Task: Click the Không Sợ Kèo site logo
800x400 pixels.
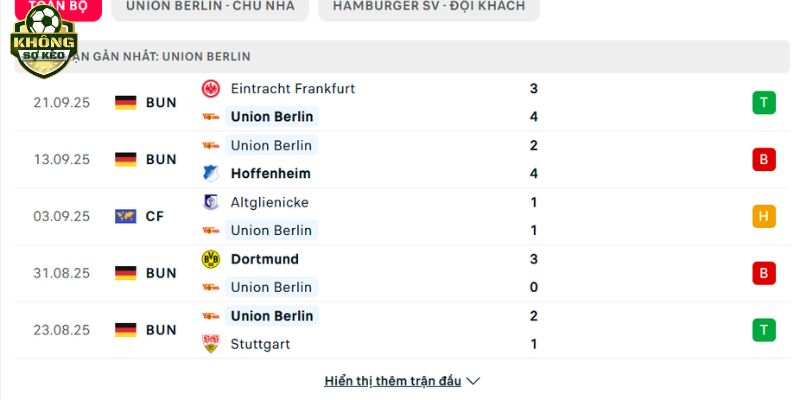Action: click(x=44, y=42)
